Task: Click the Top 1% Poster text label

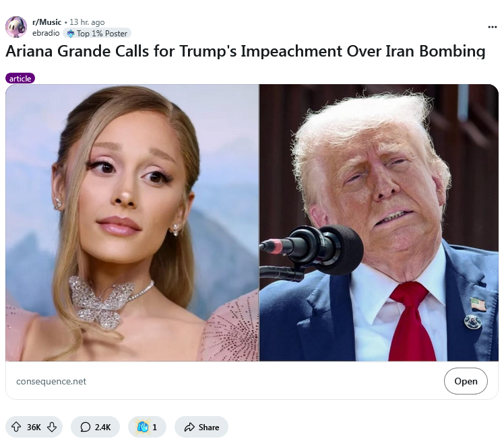Action: [102, 34]
